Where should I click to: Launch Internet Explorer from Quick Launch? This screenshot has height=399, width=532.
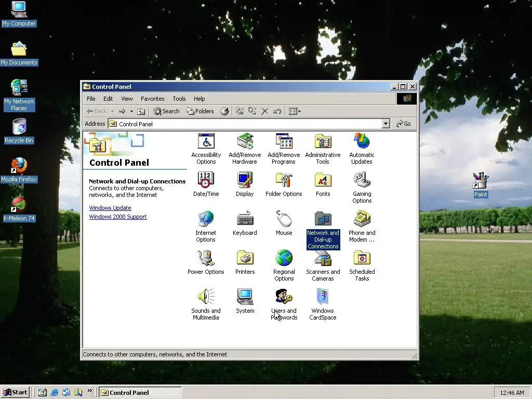[54, 393]
